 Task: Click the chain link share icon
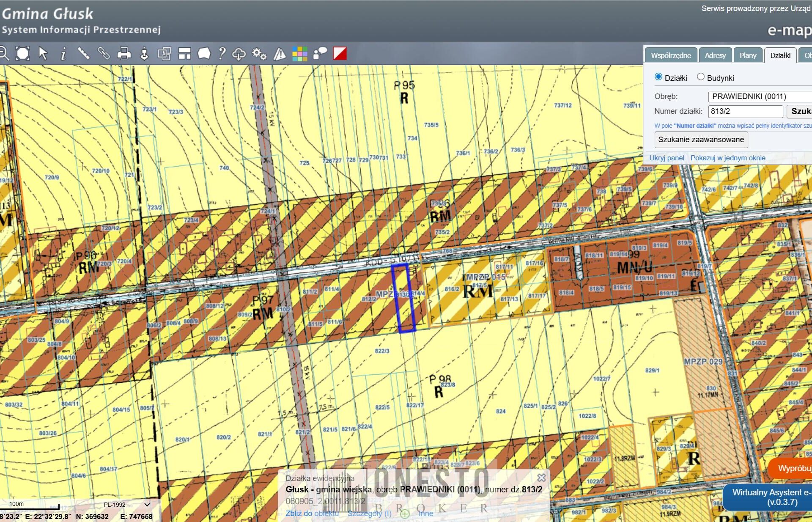click(104, 54)
